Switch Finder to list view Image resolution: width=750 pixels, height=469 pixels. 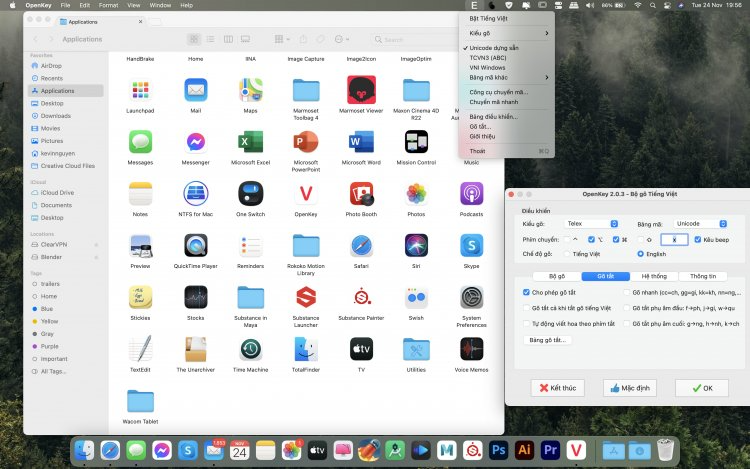click(210, 39)
